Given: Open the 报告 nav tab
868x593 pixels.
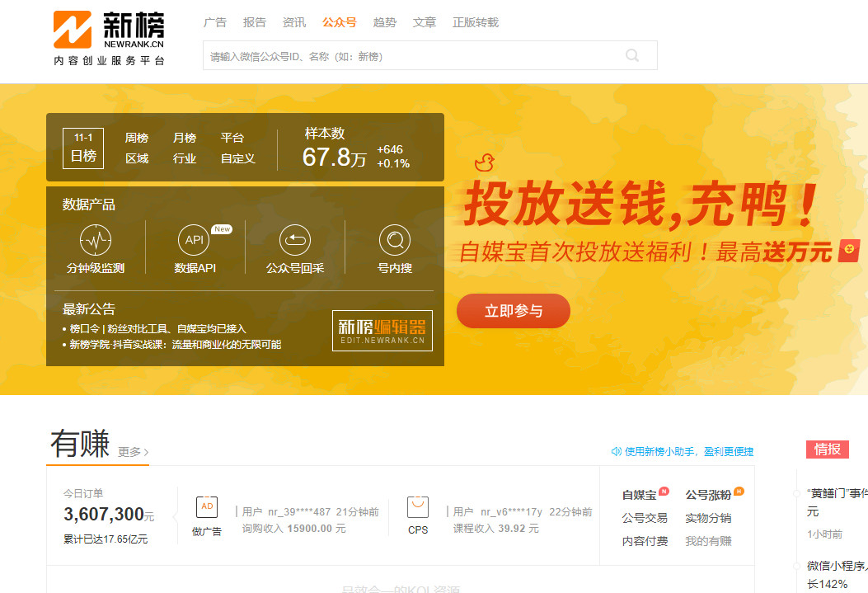Looking at the screenshot, I should pos(255,22).
